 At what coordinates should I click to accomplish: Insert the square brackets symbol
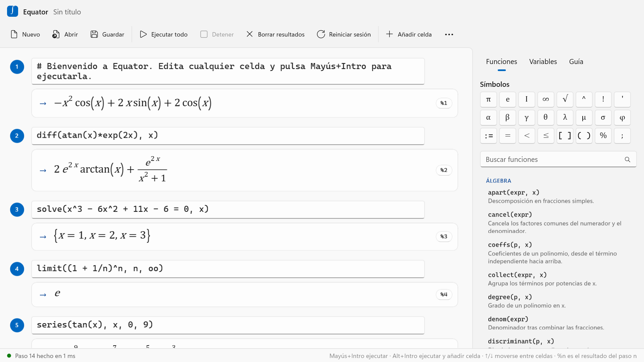[565, 136]
